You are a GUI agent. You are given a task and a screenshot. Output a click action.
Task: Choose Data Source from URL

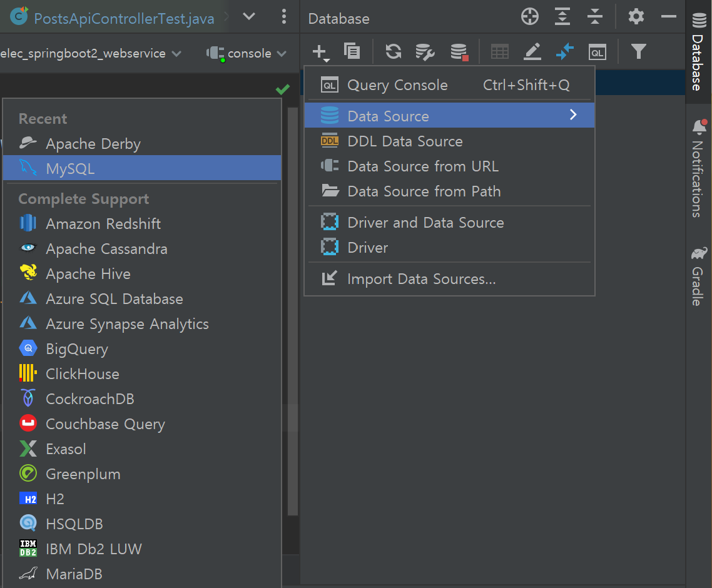449,166
